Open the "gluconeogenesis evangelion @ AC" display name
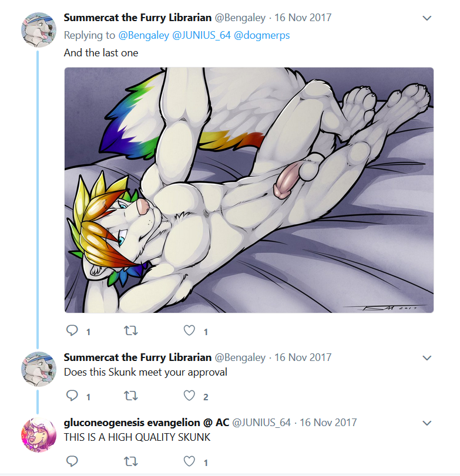Screen dimensions: 460x476 (x=146, y=423)
